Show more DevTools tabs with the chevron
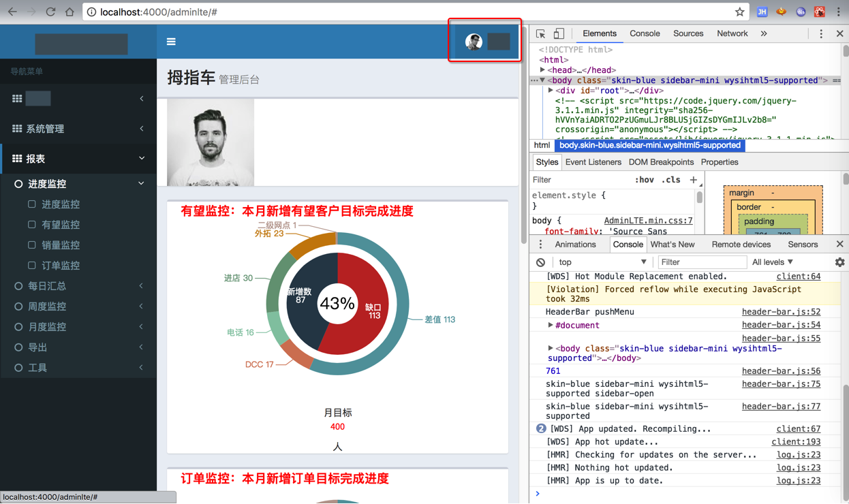Image resolution: width=849 pixels, height=504 pixels. [764, 33]
